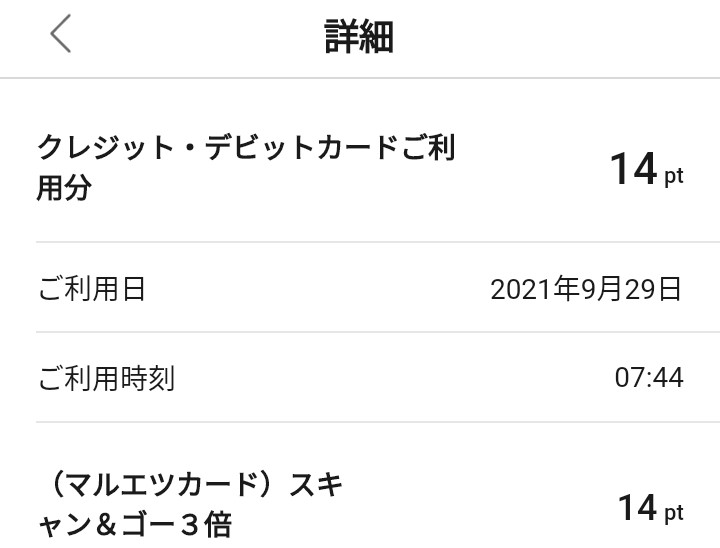Click the 詳細 page title

[x=359, y=36]
